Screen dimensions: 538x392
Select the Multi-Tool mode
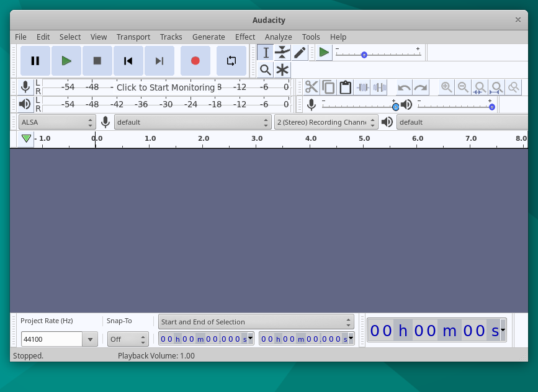tap(282, 70)
